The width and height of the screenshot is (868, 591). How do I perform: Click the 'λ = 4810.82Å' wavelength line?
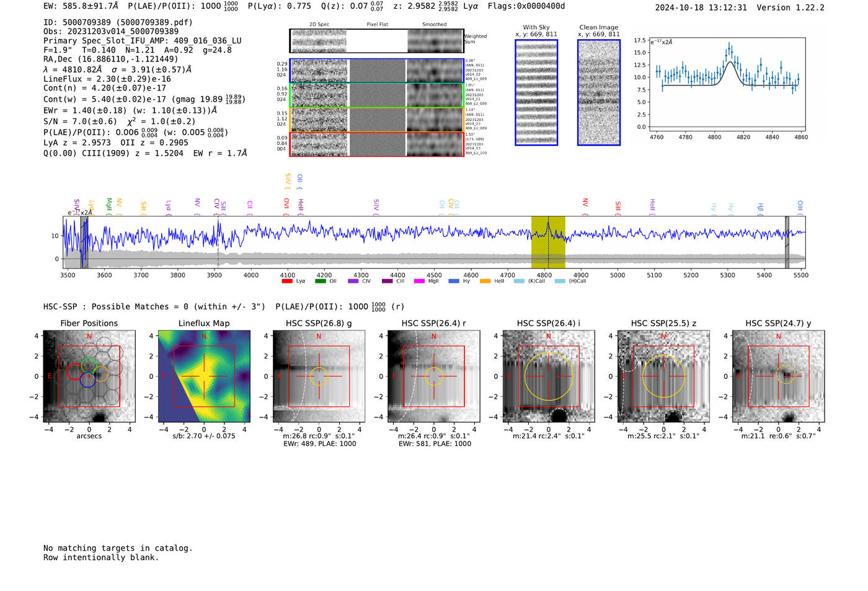[118, 69]
